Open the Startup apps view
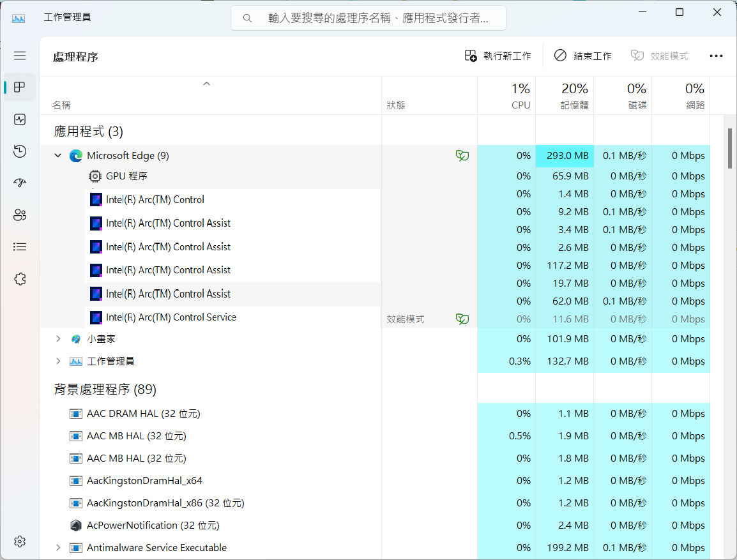The height and width of the screenshot is (560, 737). point(20,183)
